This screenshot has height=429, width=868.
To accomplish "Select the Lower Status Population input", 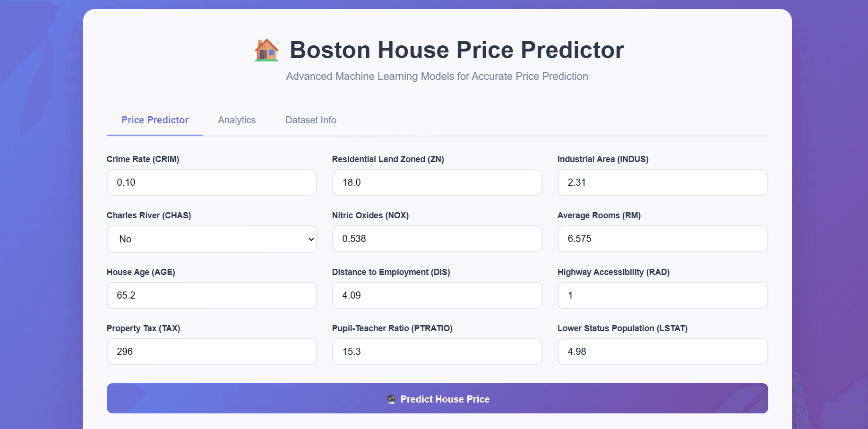I will [x=662, y=352].
